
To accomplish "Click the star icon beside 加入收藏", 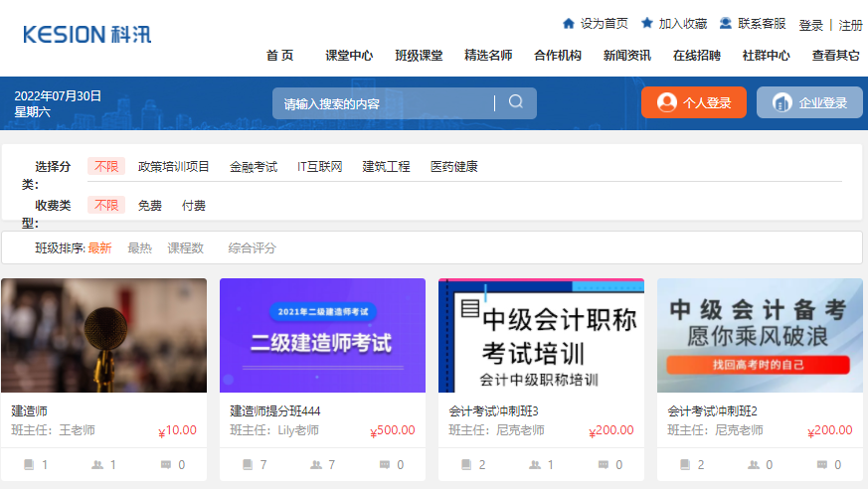I will coord(647,24).
